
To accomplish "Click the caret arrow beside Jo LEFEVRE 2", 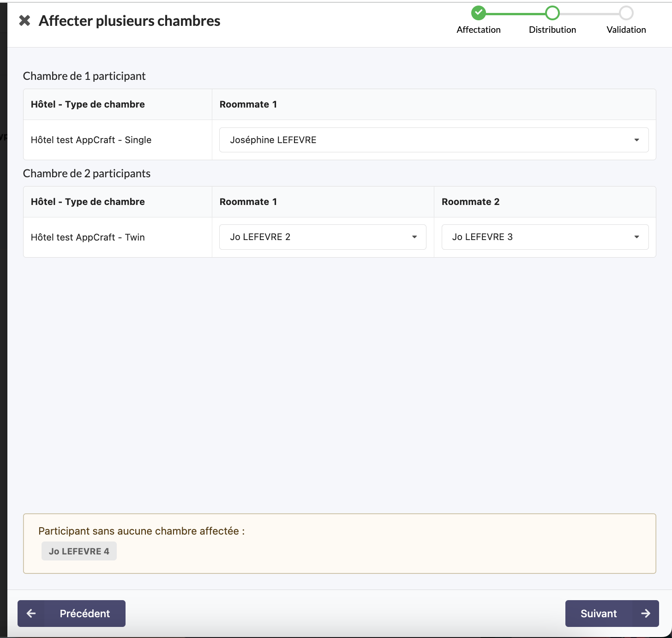I will pos(414,237).
